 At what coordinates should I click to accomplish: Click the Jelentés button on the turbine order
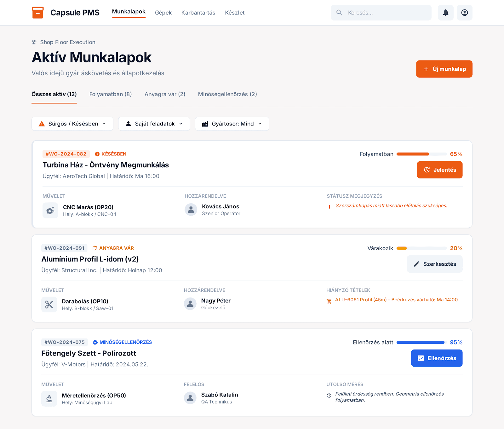point(439,170)
